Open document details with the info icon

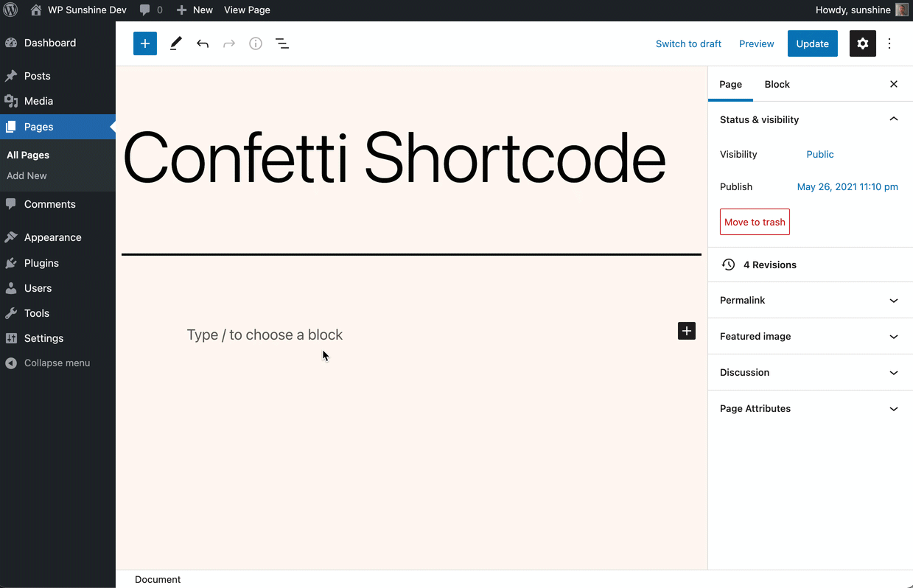[256, 43]
